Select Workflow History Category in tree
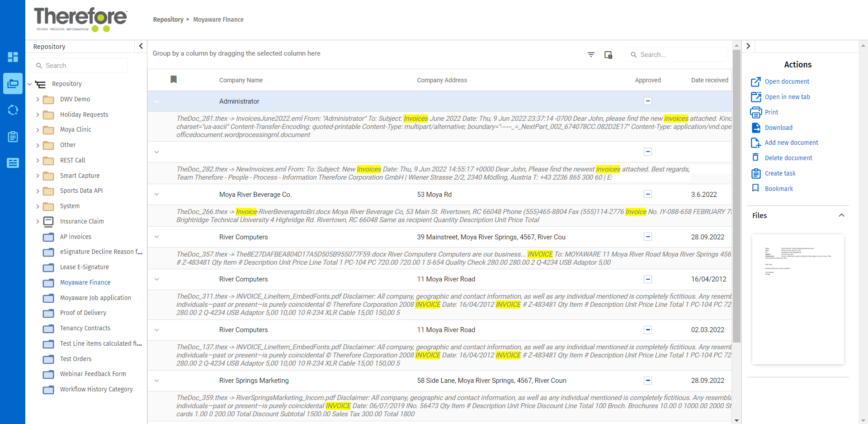868x424 pixels. coord(96,389)
